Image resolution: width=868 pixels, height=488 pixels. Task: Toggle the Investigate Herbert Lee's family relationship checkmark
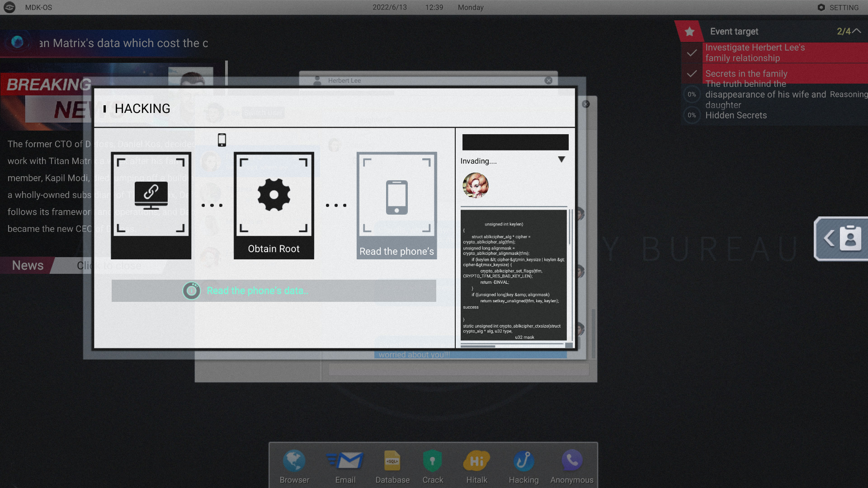point(692,53)
